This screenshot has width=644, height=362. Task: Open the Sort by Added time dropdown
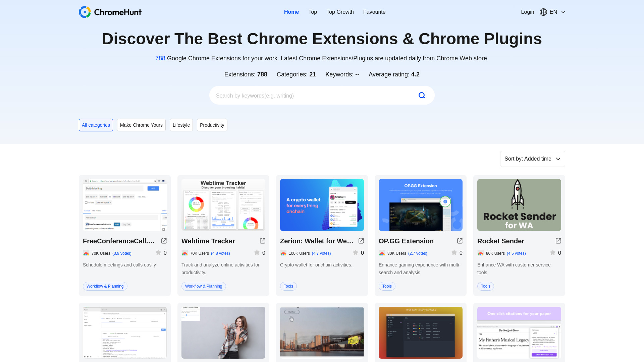[x=532, y=159]
